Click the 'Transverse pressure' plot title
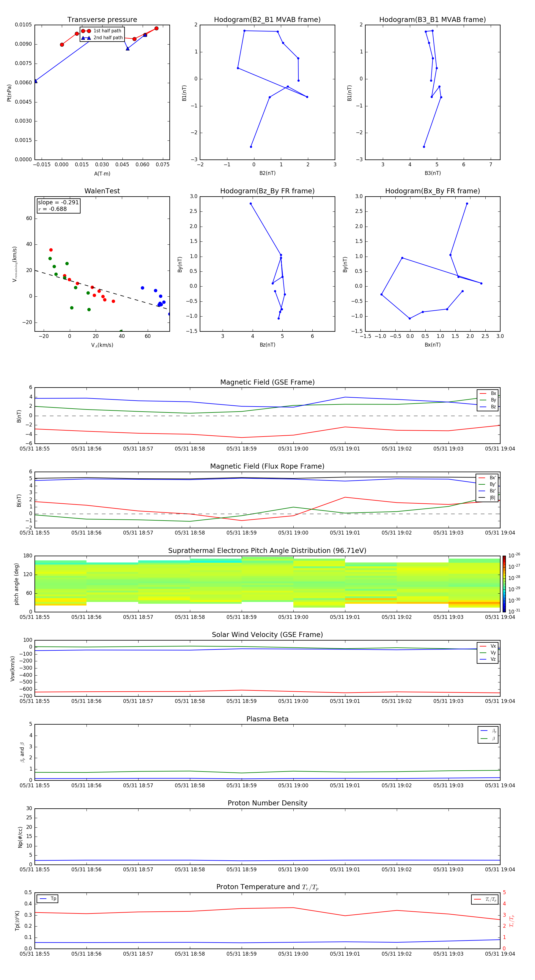 (102, 20)
